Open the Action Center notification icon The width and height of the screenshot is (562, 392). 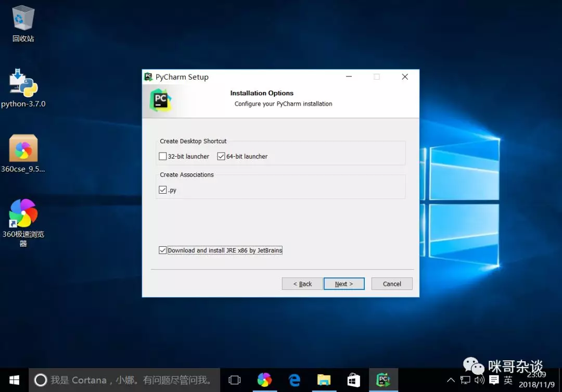pos(494,380)
